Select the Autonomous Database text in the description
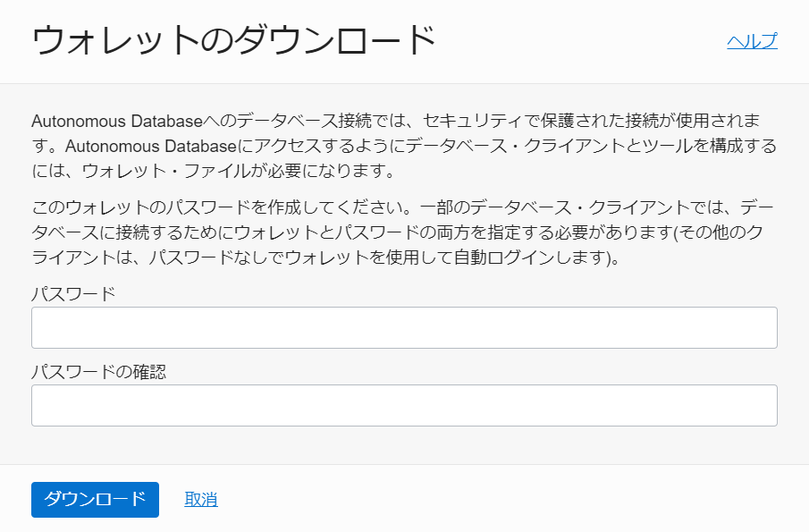The height and width of the screenshot is (532, 809). (117, 122)
